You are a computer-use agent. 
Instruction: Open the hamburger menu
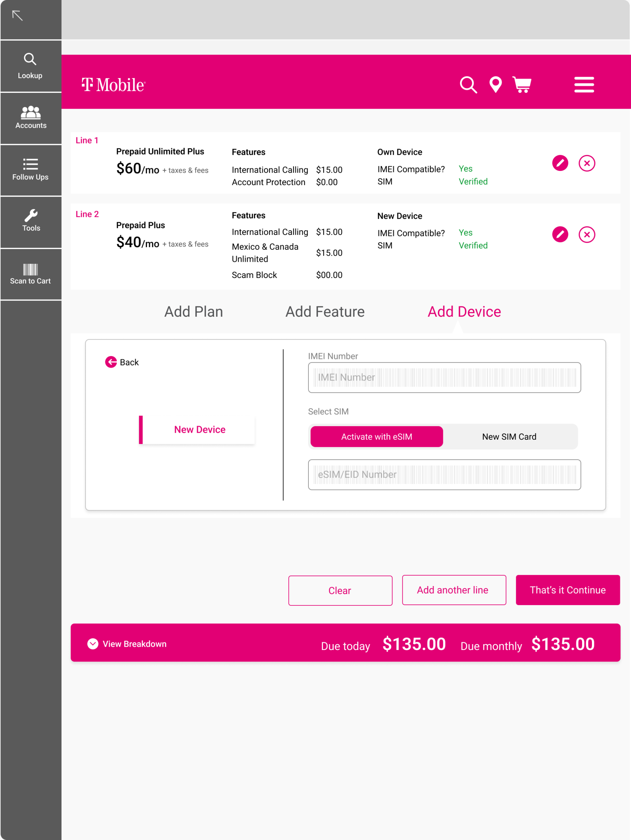(x=583, y=84)
